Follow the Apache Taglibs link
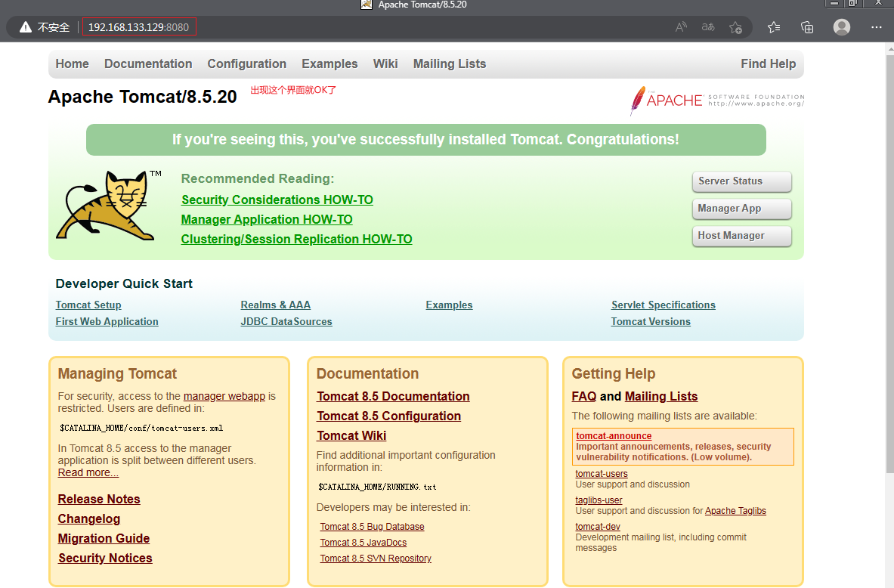Screen dimensions: 894x588 (x=735, y=511)
